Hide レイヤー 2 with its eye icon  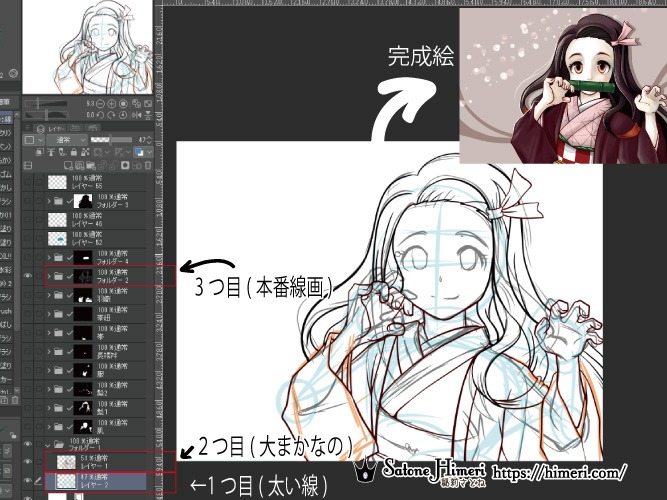[28, 480]
